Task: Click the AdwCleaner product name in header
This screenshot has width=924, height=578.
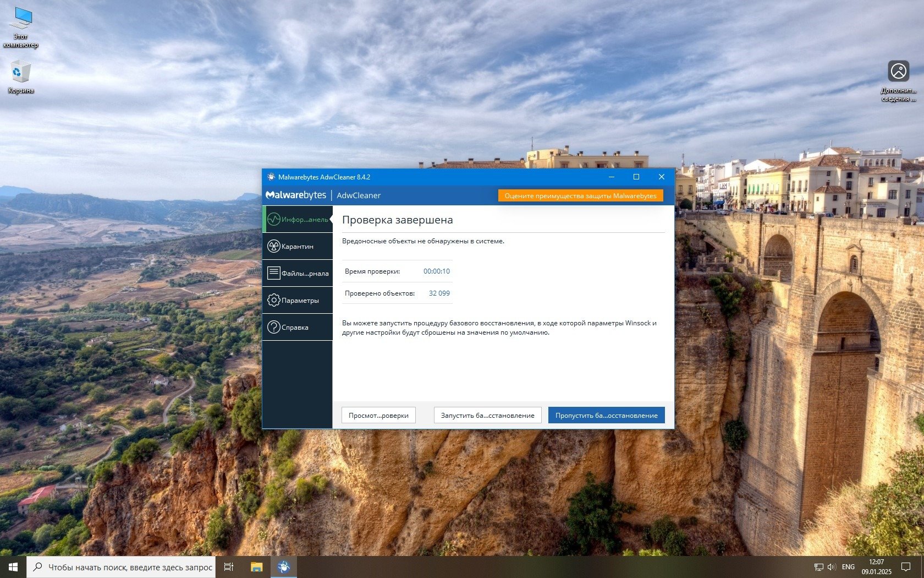Action: click(359, 195)
